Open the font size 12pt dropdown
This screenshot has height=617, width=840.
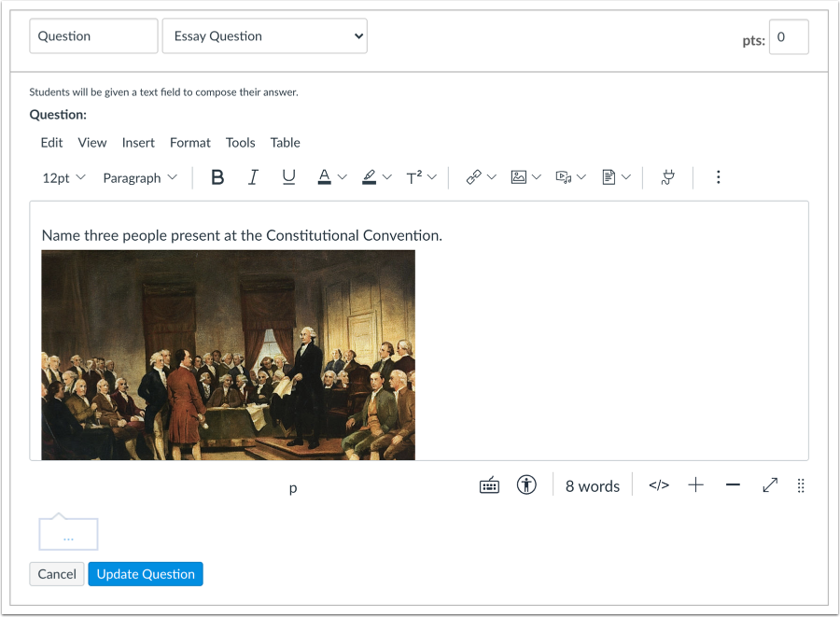63,177
